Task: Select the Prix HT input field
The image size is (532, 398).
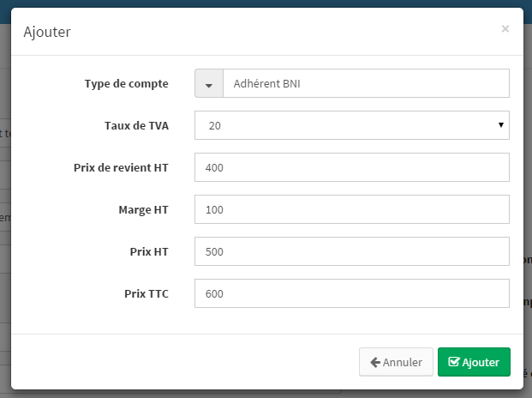Action: (x=352, y=251)
